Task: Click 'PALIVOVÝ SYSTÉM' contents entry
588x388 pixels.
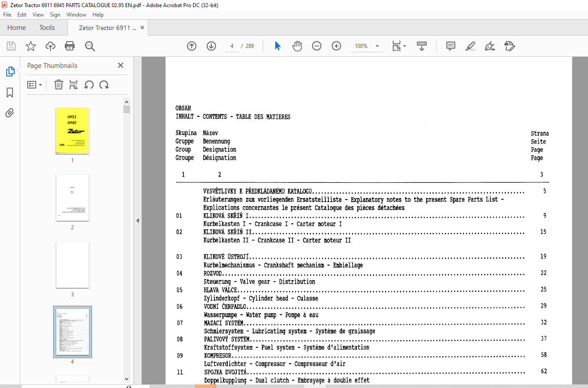Action: (227, 339)
